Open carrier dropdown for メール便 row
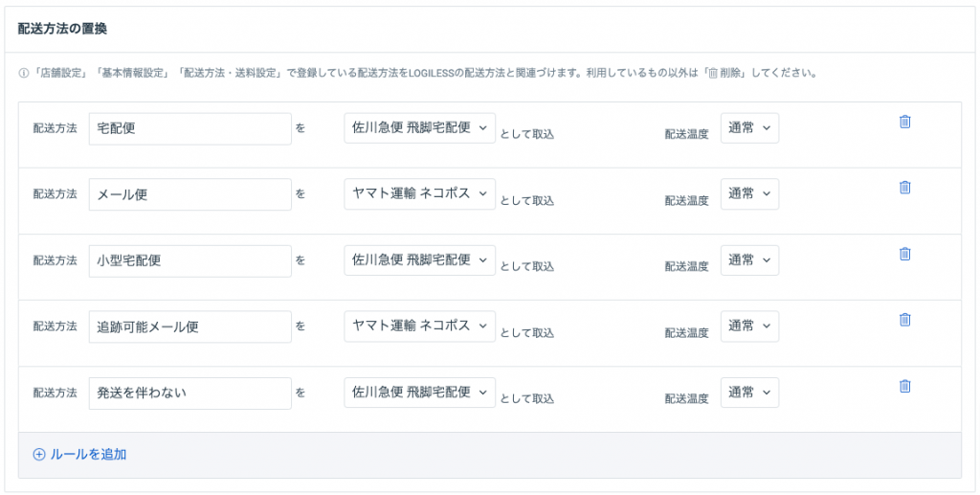The height and width of the screenshot is (495, 980). tap(419, 194)
